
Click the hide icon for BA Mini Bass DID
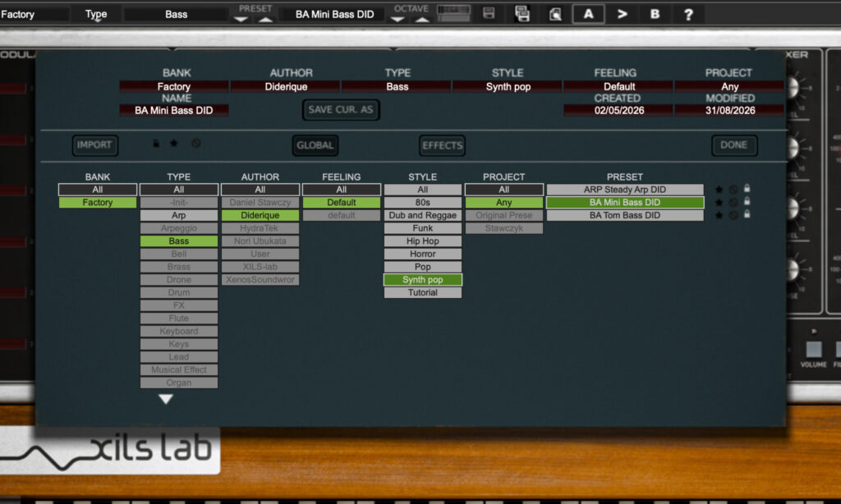(733, 202)
